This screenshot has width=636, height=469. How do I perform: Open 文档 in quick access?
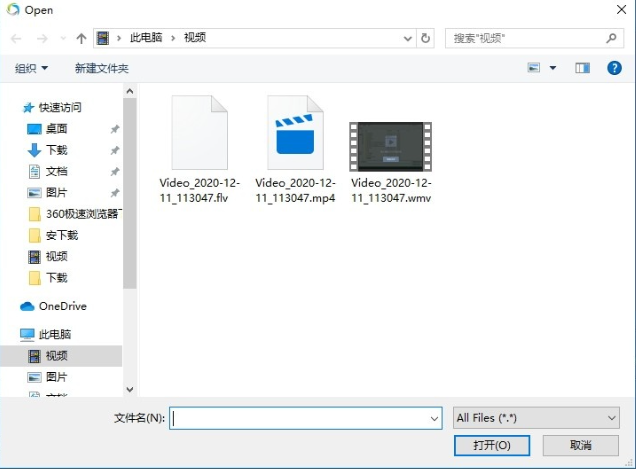click(56, 172)
